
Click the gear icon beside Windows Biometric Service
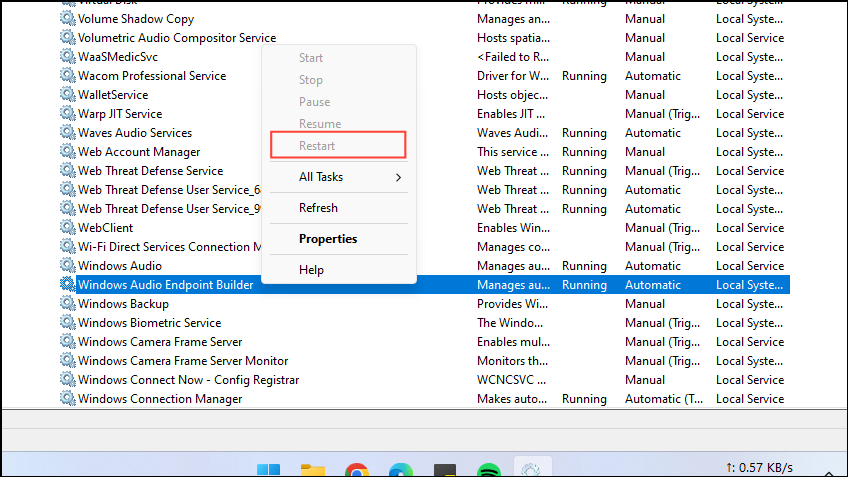pos(67,322)
